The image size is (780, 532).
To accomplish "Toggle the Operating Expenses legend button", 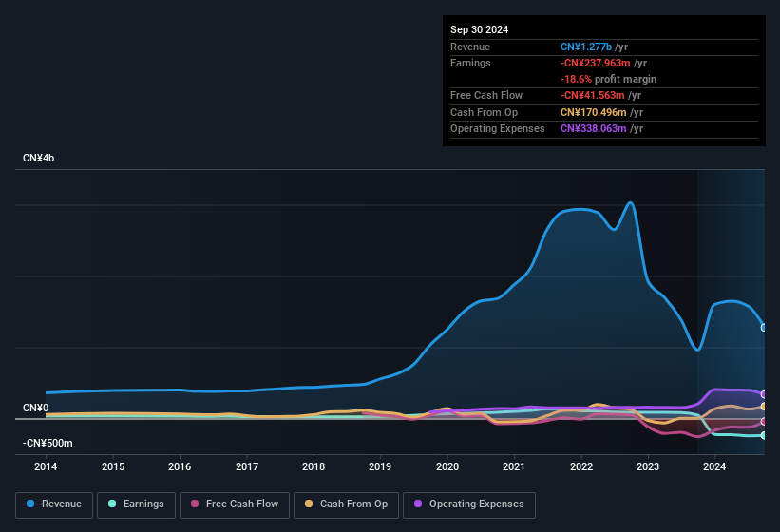I will (469, 504).
